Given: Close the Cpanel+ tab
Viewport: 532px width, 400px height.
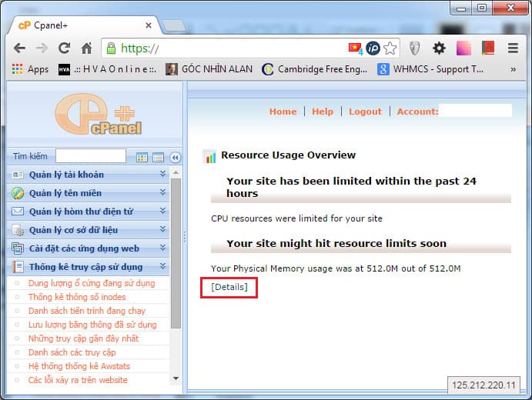Looking at the screenshot, I should tap(149, 25).
